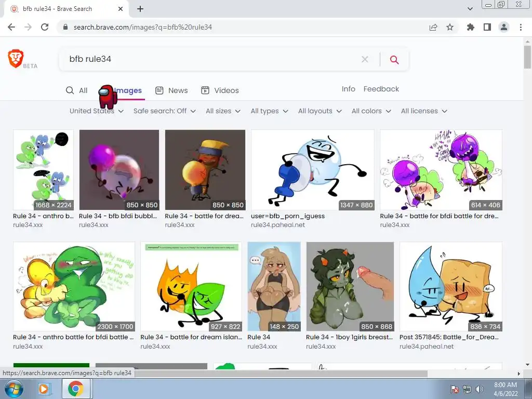Toggle the browser side panel icon
Screen dimensions: 532x399
click(x=487, y=27)
